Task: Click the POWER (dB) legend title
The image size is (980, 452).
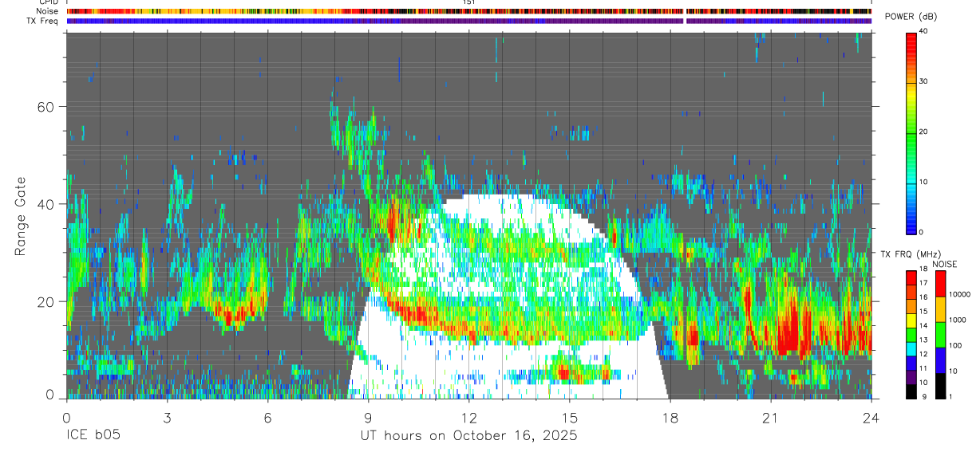Action: [x=911, y=17]
